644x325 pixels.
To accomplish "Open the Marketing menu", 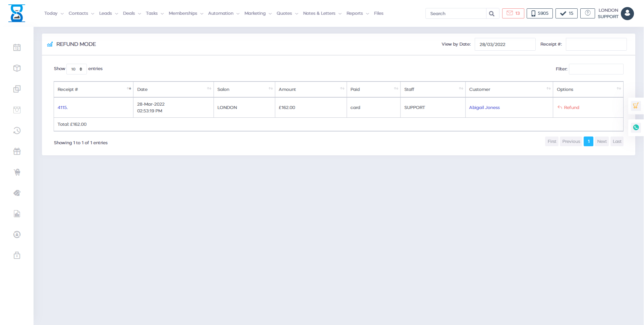I will coord(258,13).
